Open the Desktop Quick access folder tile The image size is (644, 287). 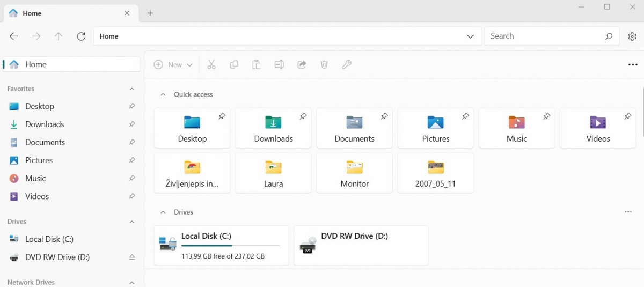click(192, 128)
